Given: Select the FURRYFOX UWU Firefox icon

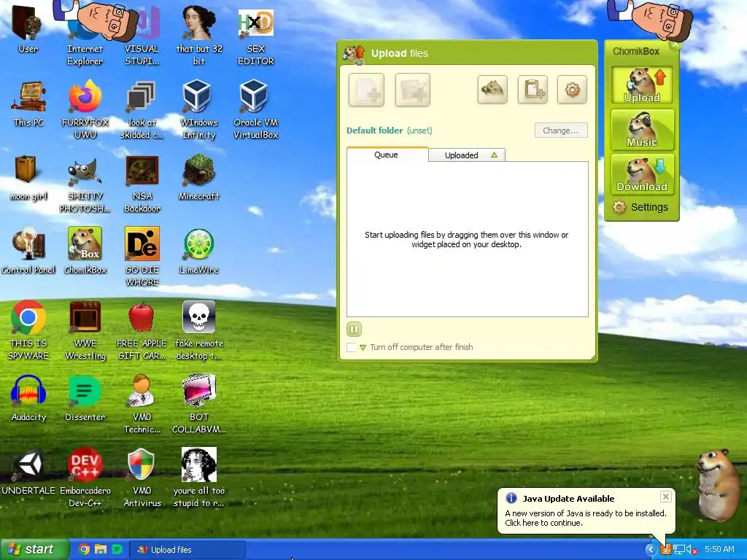Looking at the screenshot, I should pyautogui.click(x=85, y=109).
